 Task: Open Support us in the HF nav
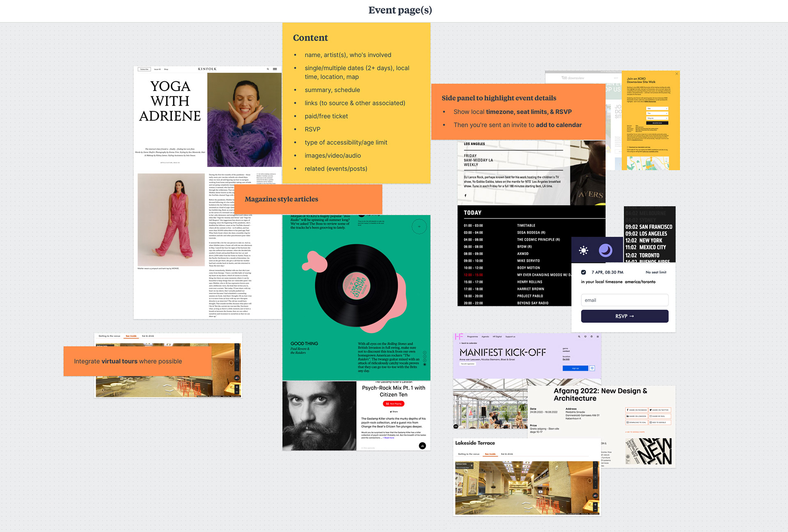tap(510, 337)
